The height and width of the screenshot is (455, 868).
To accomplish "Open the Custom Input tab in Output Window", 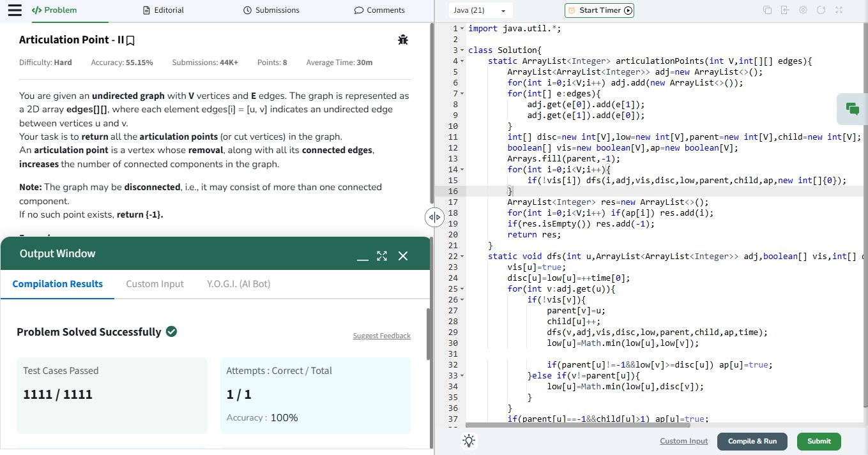I will (x=155, y=284).
